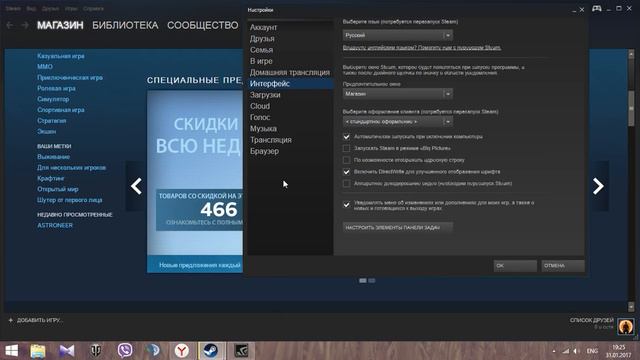The height and width of the screenshot is (360, 640).
Task: Click OK to confirm settings
Action: tap(515, 266)
